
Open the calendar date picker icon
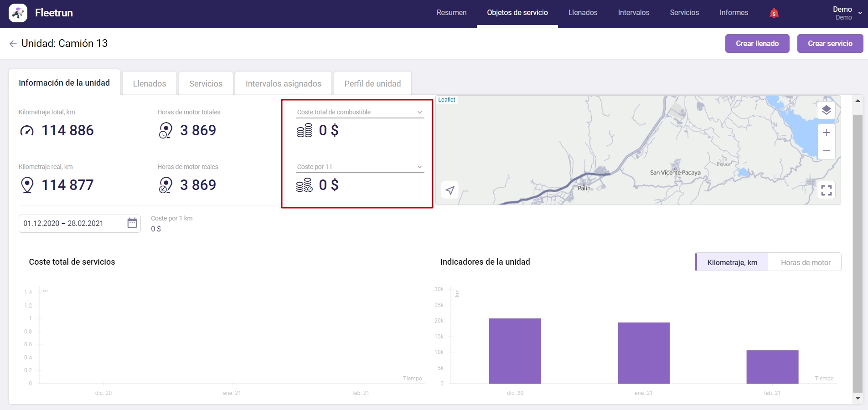point(132,223)
